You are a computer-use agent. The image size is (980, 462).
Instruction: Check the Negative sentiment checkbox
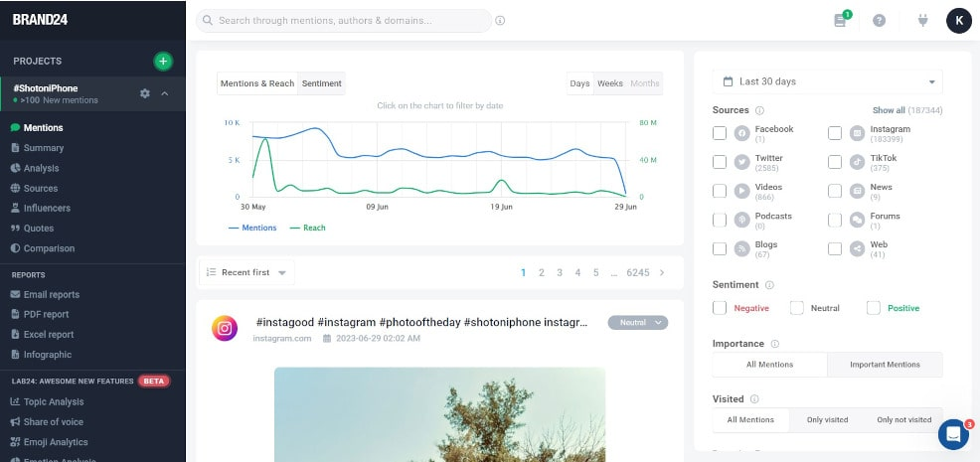[x=720, y=308]
